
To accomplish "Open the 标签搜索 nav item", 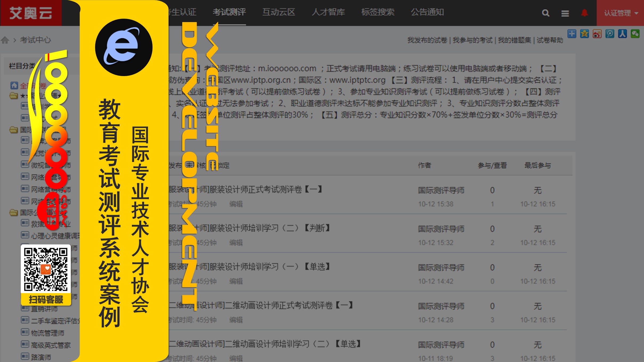I will (x=378, y=12).
